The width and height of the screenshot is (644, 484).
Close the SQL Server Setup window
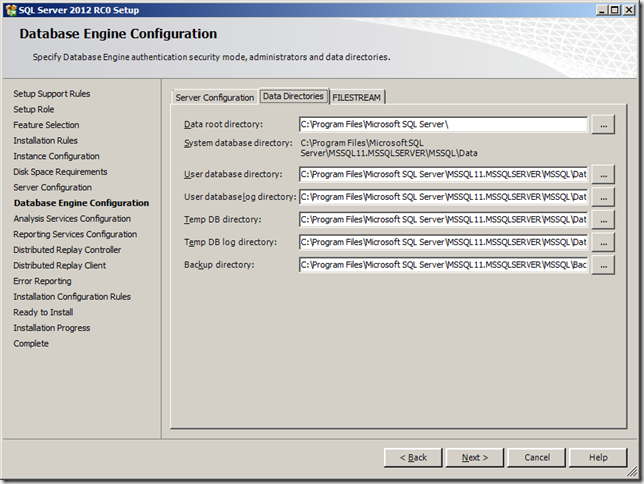coord(629,10)
